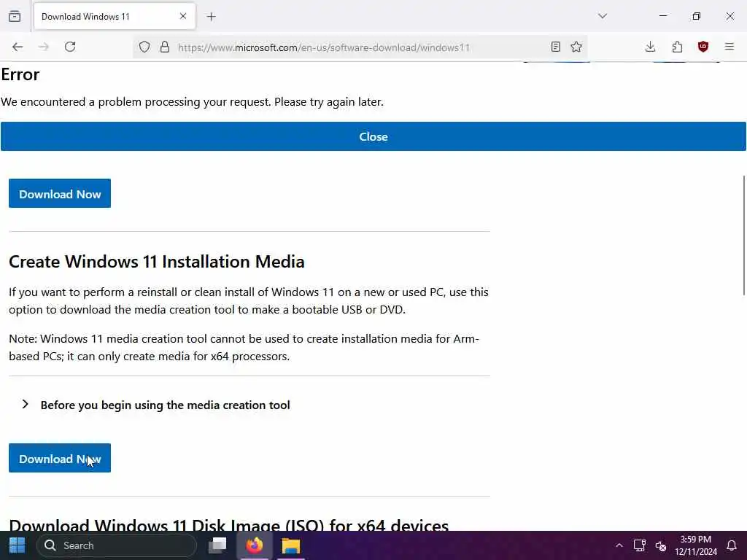Viewport: 747px width, 560px height.
Task: Restore down the Firefox window
Action: 697,16
